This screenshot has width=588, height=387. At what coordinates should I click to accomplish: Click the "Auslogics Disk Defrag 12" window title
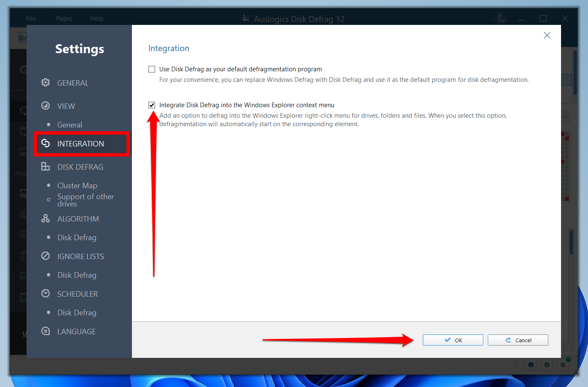coord(299,19)
